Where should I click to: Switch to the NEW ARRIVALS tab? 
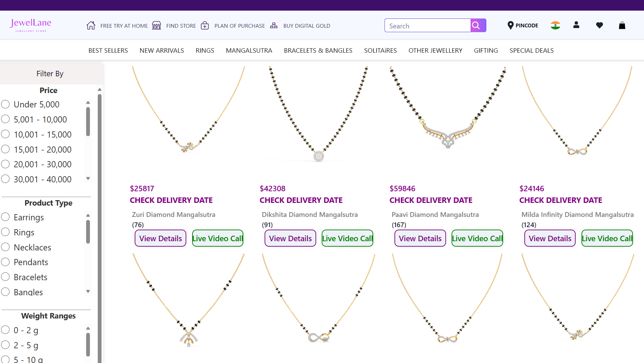coord(161,50)
